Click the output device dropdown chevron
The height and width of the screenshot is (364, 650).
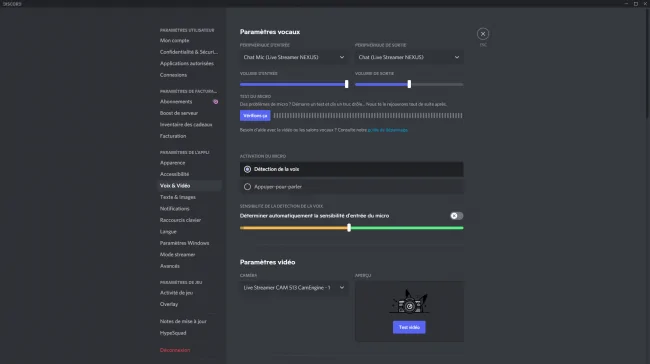pos(456,57)
